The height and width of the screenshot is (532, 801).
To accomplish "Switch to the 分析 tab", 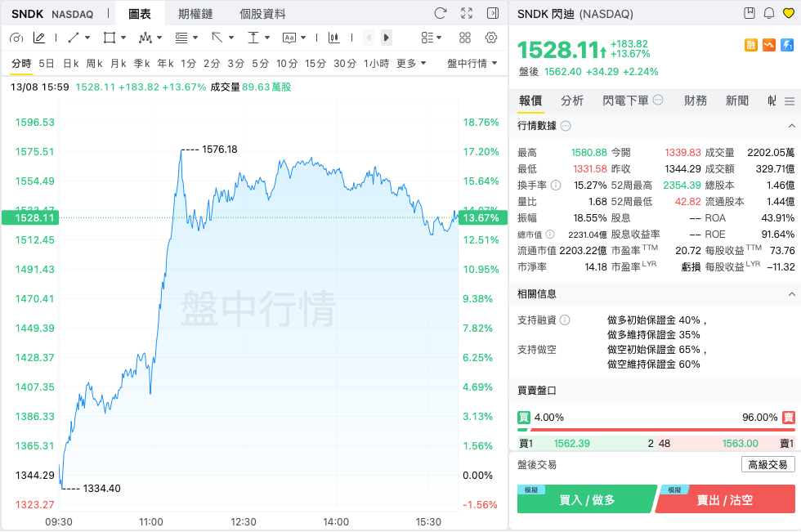I will tap(572, 101).
